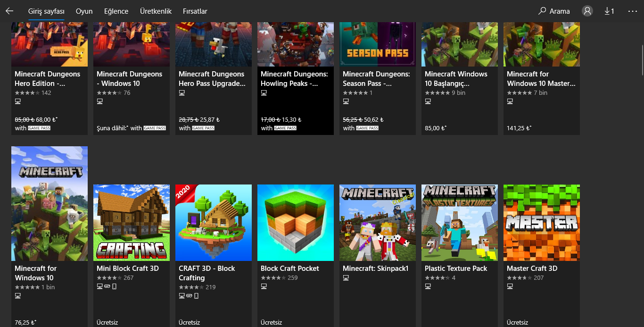Click PC device icon on Minecraft: Skinpack1

click(x=346, y=277)
